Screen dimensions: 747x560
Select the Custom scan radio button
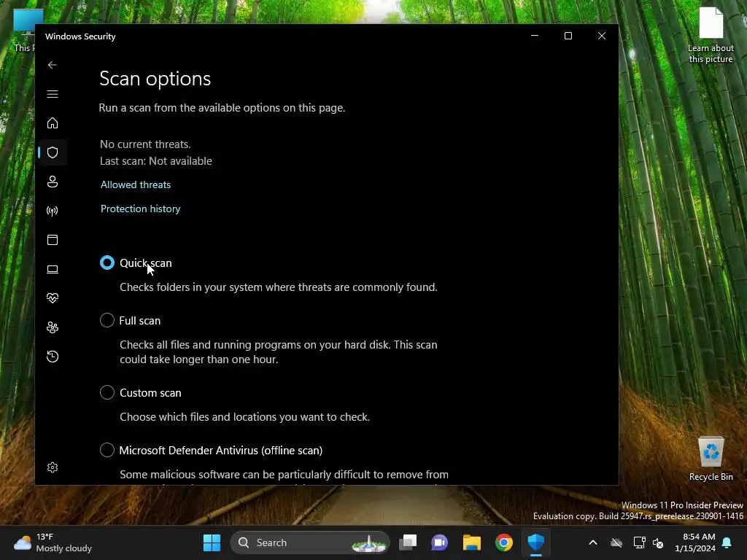[x=107, y=392]
